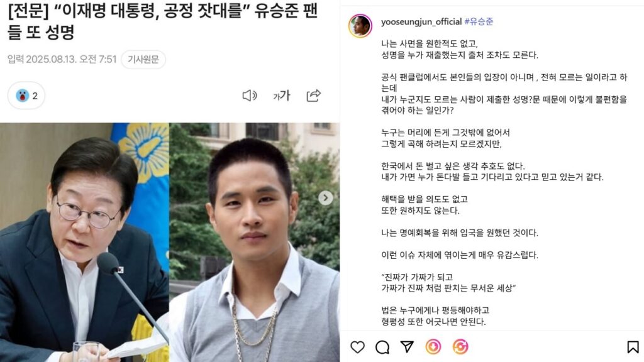Open comments with the speech bubble icon
644x362 pixels.
tap(382, 347)
